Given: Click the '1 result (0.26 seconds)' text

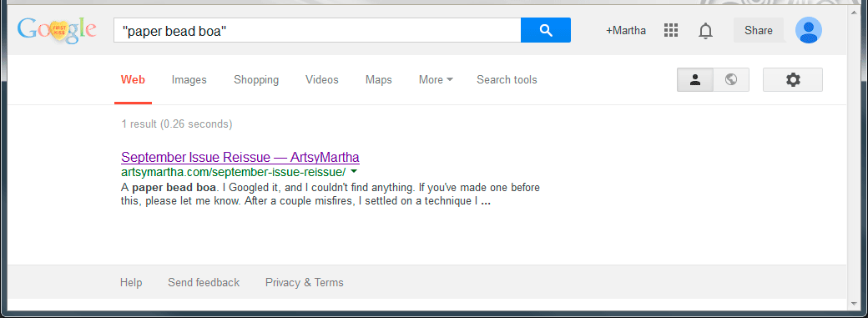Looking at the screenshot, I should coord(177,124).
